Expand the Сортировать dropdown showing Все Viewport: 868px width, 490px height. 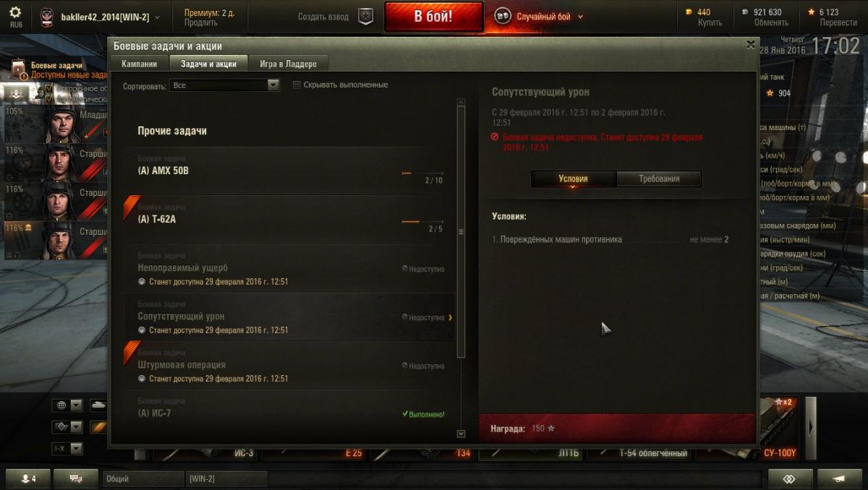click(x=224, y=85)
